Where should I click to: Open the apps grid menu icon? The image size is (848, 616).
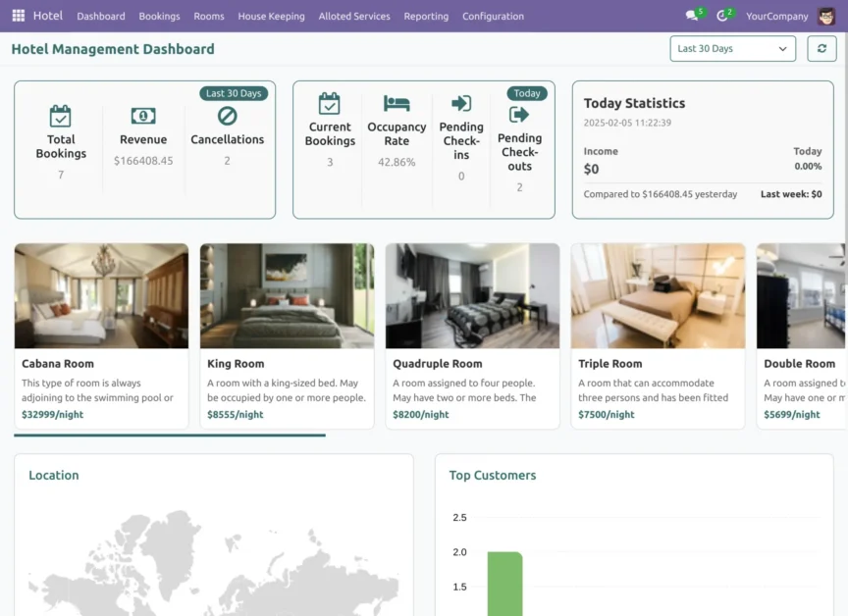18,16
